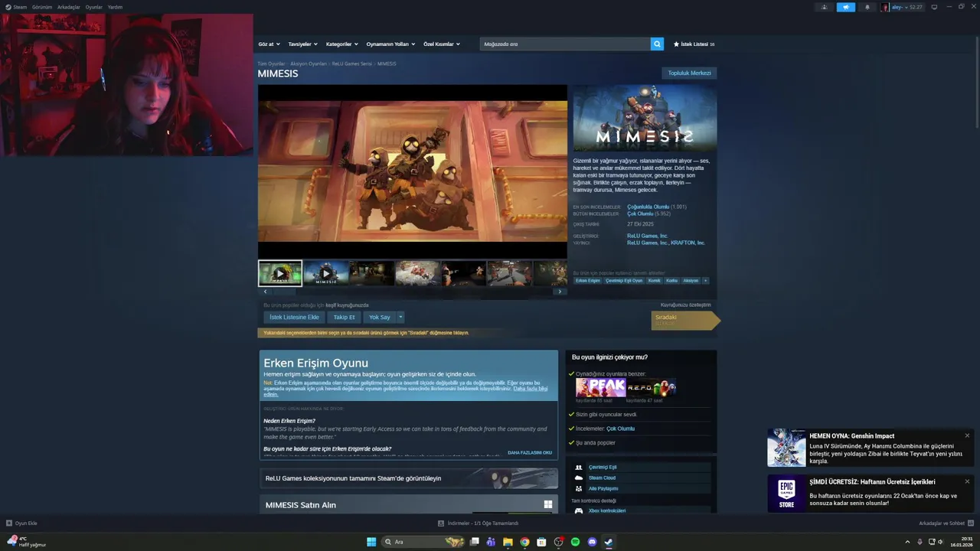Viewport: 980px width, 551px height.
Task: Open Arkadaşlar ve Sohbet panel
Action: (x=946, y=523)
